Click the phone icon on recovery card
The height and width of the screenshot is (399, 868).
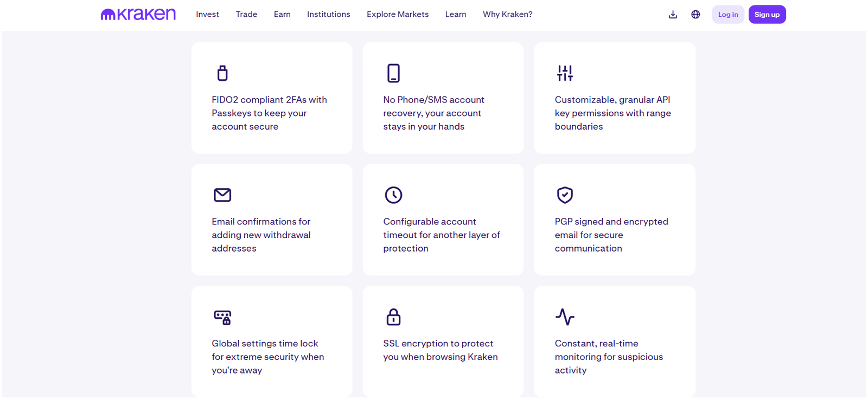pyautogui.click(x=393, y=73)
